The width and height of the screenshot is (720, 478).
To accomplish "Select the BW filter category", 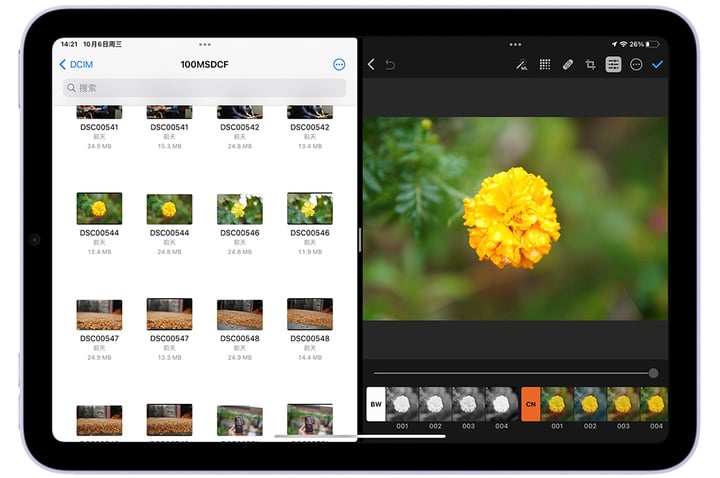I will (375, 404).
